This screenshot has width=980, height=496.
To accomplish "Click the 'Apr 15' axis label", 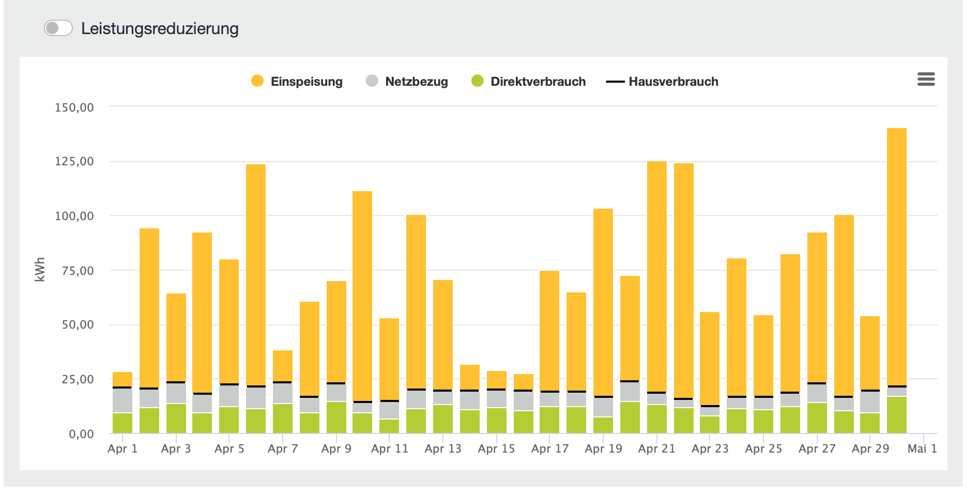I will point(497,448).
